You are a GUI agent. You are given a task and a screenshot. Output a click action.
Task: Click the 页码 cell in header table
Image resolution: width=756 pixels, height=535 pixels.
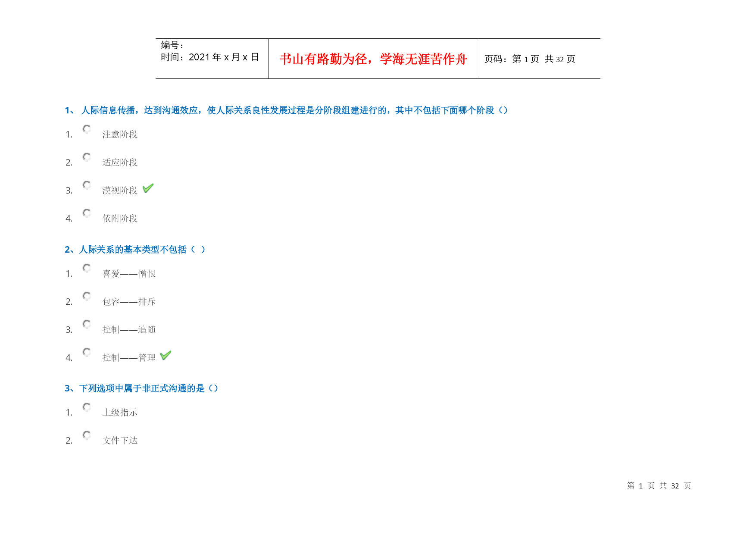tap(530, 59)
